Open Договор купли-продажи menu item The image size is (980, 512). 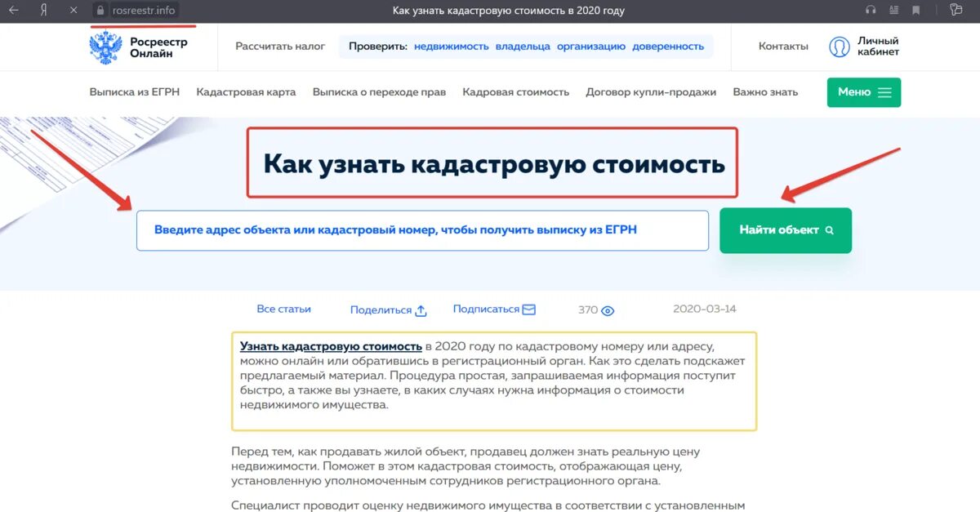pos(651,92)
